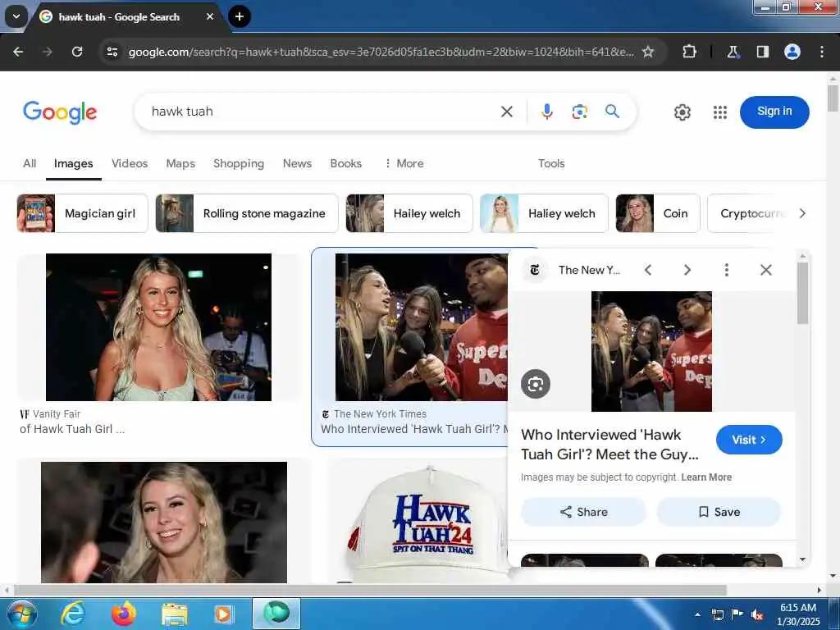The width and height of the screenshot is (840, 630).
Task: Close the image preview panel
Action: point(766,270)
